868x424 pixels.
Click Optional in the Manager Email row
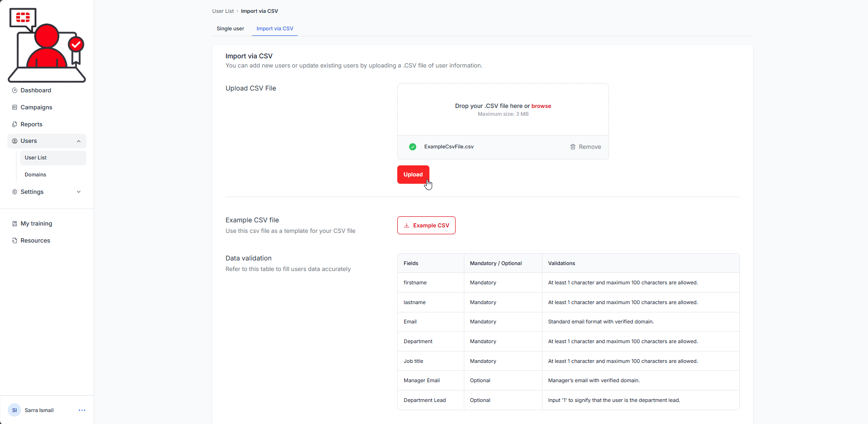click(480, 380)
